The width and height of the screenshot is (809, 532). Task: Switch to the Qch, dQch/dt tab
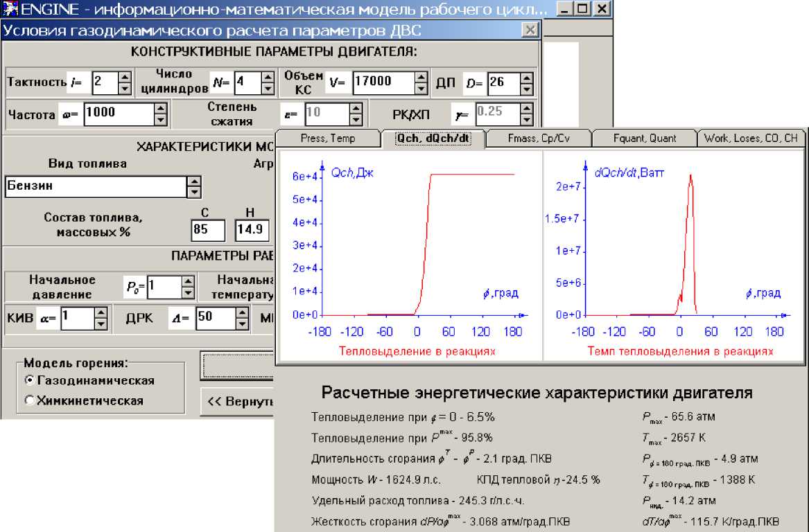pyautogui.click(x=433, y=138)
